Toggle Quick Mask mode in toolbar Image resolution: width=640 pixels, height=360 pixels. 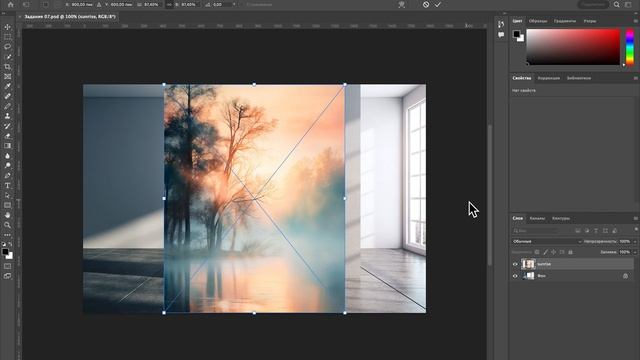pyautogui.click(x=7, y=266)
